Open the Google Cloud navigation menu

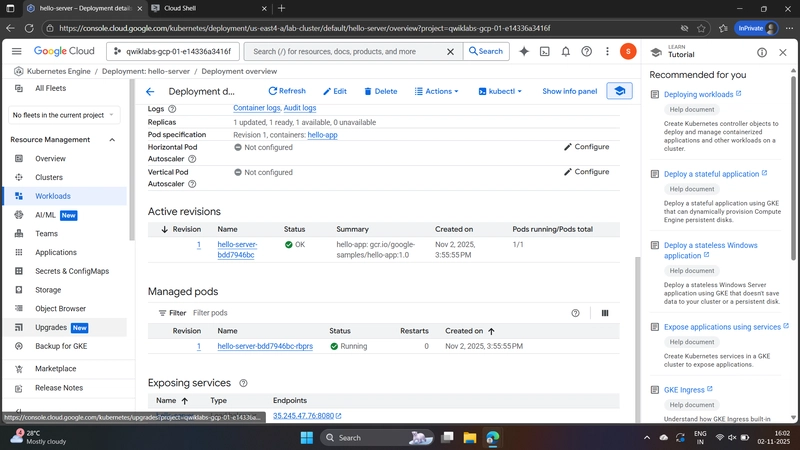pos(16,51)
